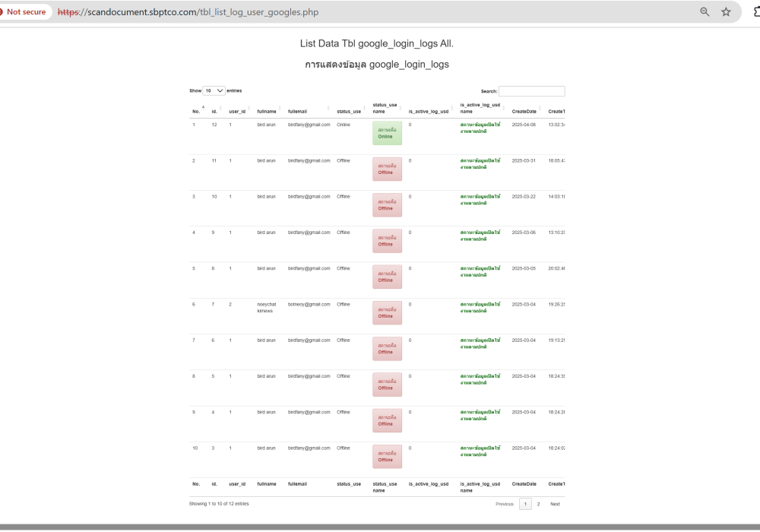Image resolution: width=760 pixels, height=532 pixels.
Task: Sort by status_use column header
Action: [x=348, y=111]
